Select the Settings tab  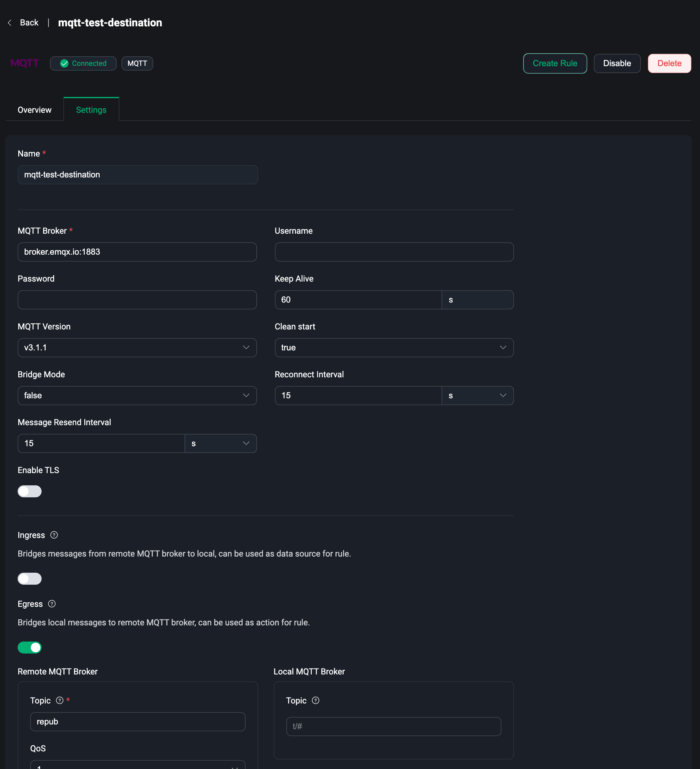click(91, 110)
